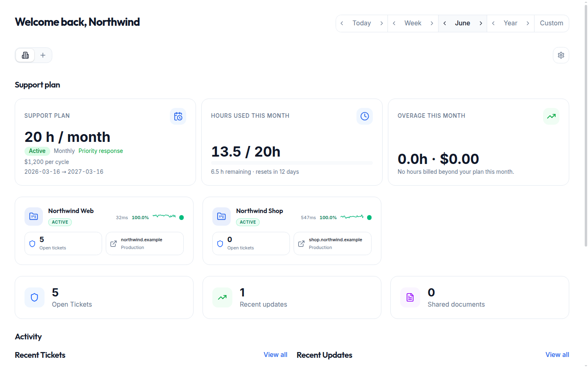Screen dimensions: 588x368
Task: Open the 0 Shared documents card
Action: coord(480,298)
